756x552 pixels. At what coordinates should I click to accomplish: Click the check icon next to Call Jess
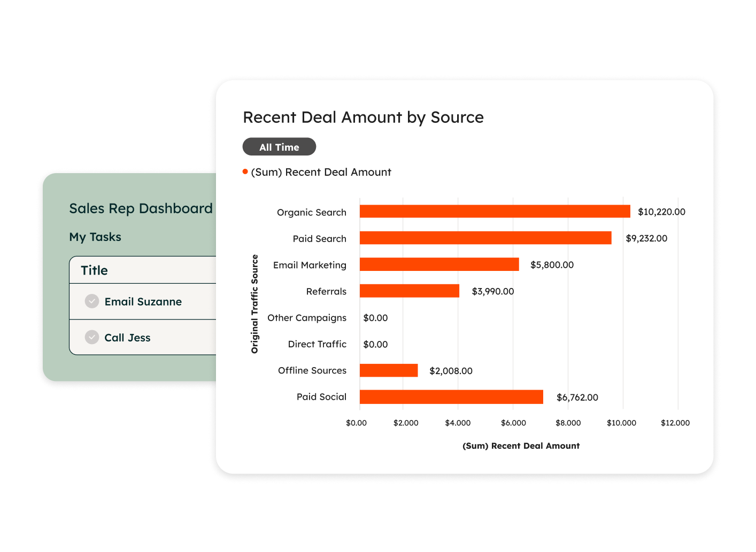[x=92, y=337]
